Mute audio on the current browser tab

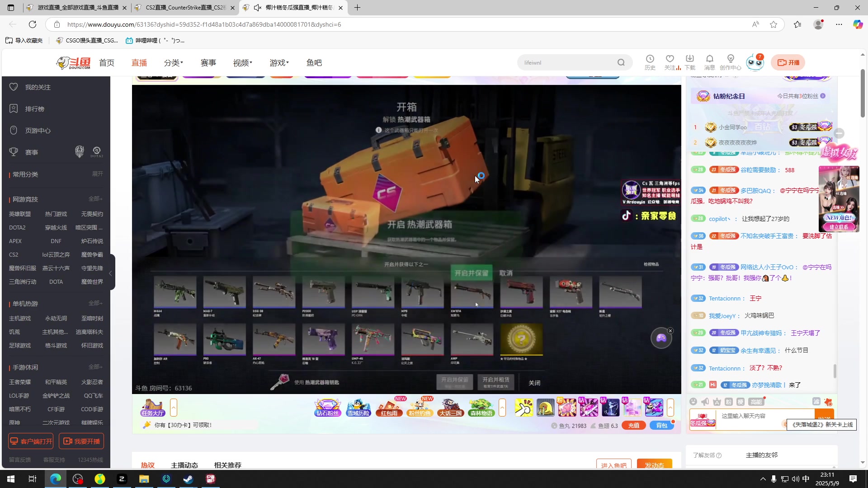258,8
